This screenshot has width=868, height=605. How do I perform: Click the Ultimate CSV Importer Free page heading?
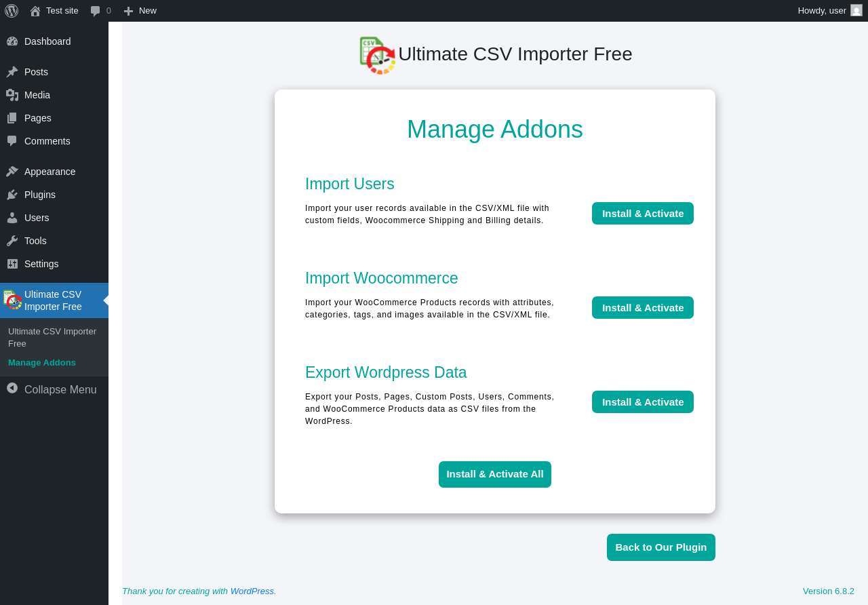[x=515, y=54]
